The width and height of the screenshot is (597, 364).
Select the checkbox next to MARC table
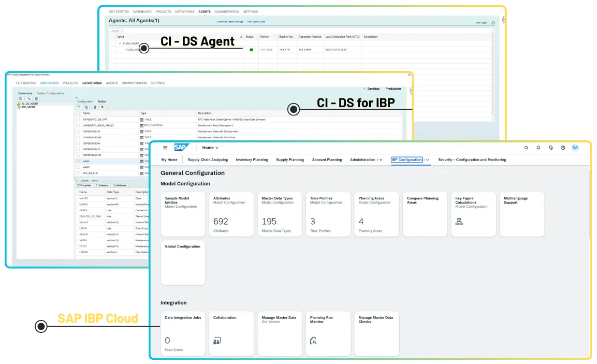pyautogui.click(x=78, y=167)
